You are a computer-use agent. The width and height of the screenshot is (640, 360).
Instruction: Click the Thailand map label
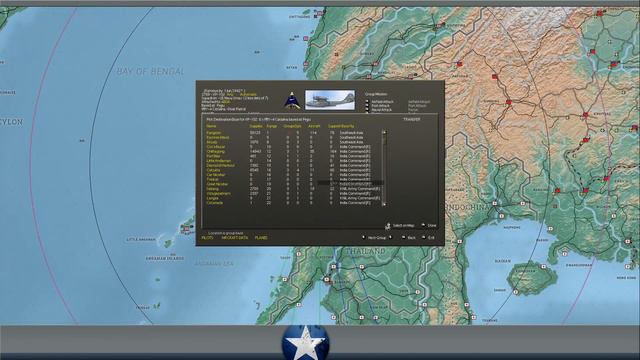click(365, 252)
